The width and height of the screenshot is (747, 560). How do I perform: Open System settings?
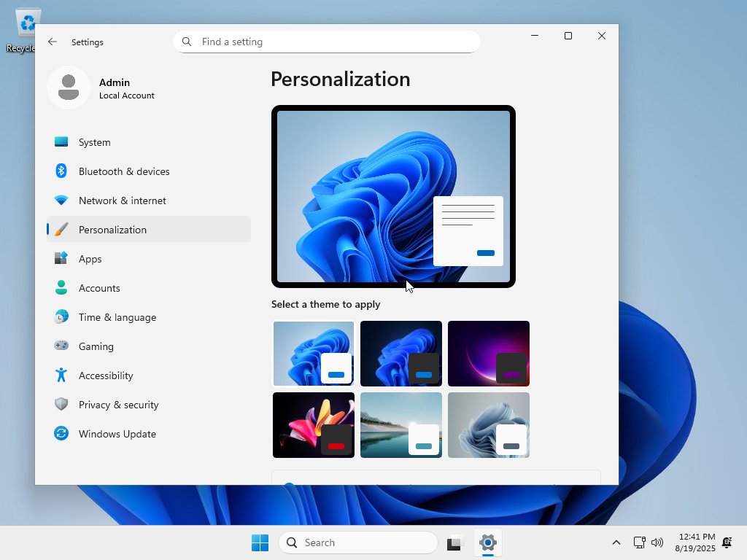pyautogui.click(x=149, y=142)
